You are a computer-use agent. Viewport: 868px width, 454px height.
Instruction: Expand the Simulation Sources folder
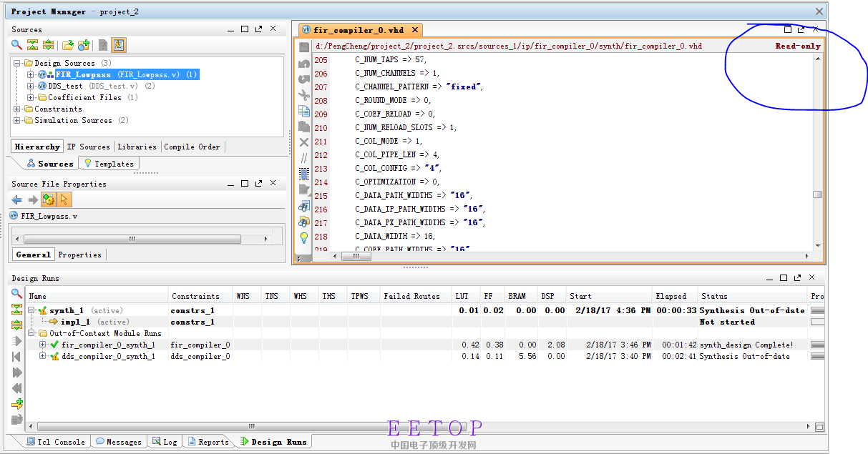pos(17,121)
